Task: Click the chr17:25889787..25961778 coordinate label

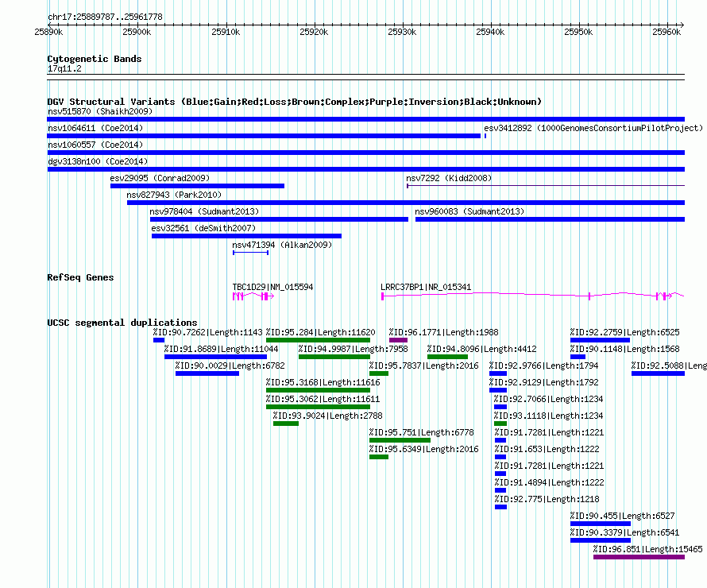Action: pos(105,17)
